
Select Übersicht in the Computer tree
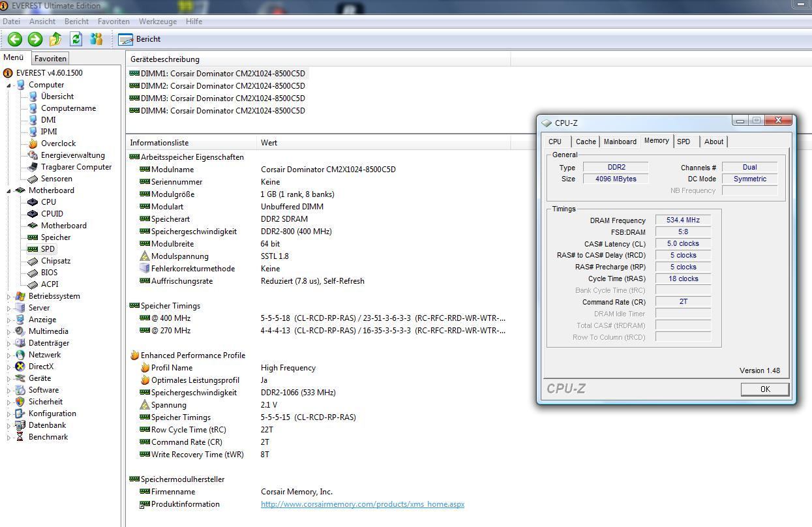click(x=57, y=97)
